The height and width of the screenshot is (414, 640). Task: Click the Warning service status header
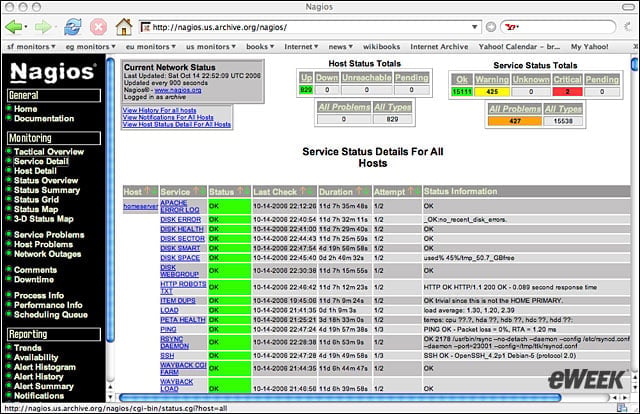pos(492,79)
